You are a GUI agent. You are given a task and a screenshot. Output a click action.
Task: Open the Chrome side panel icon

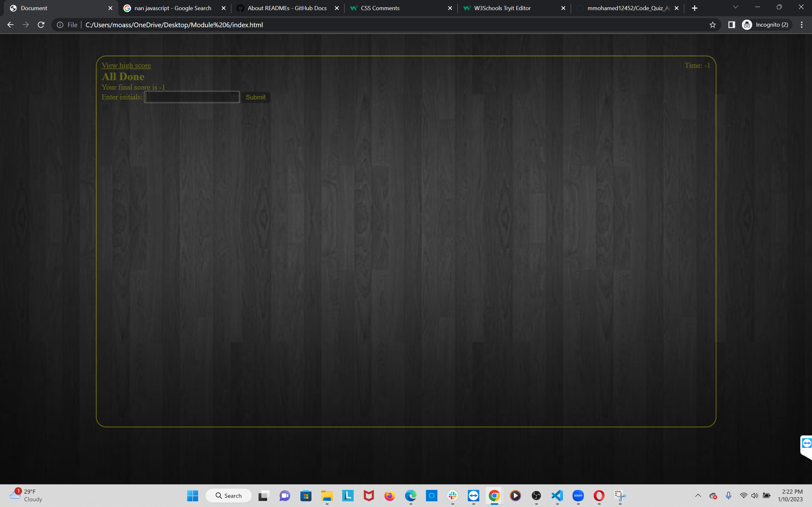[731, 25]
